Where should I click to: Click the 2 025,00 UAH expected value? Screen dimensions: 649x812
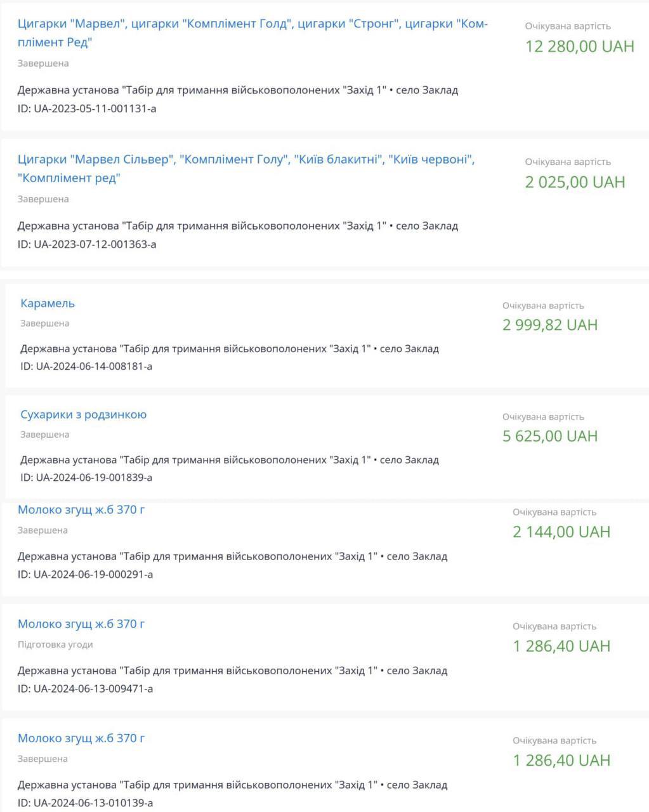[x=575, y=182]
